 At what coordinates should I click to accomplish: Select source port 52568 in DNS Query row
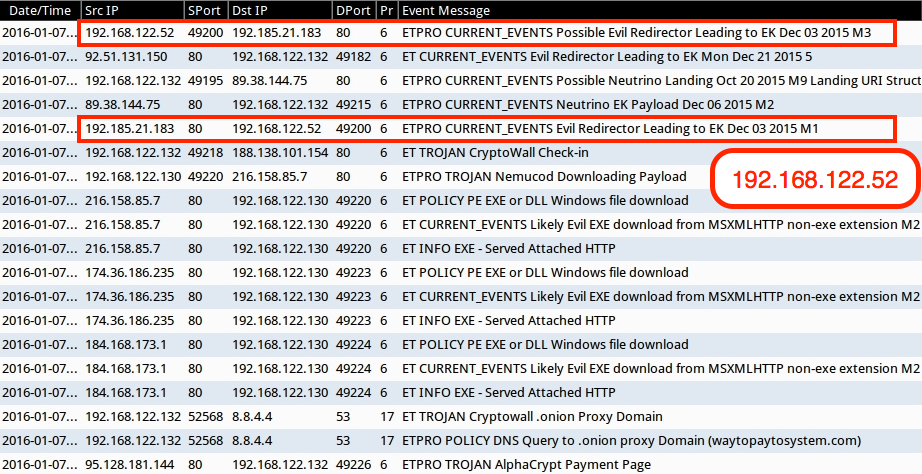pos(206,440)
